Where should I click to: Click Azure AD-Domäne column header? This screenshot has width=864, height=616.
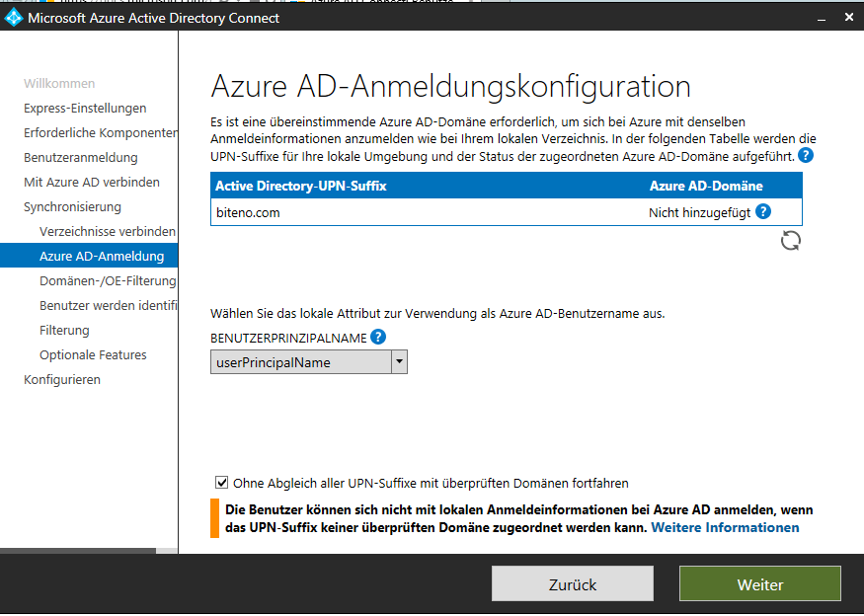[706, 186]
